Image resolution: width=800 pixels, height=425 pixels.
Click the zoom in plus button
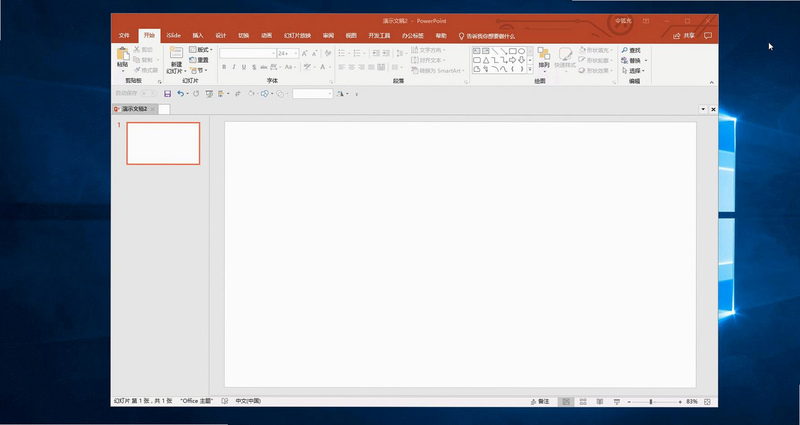point(680,402)
